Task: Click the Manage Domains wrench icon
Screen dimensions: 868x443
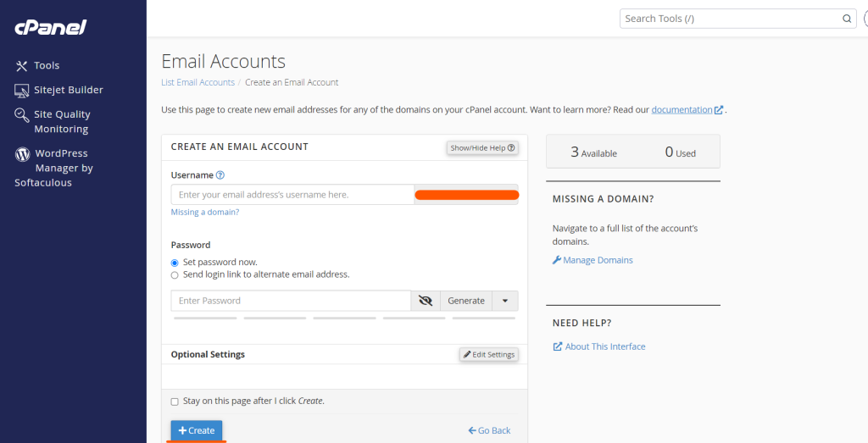Action: (x=557, y=260)
